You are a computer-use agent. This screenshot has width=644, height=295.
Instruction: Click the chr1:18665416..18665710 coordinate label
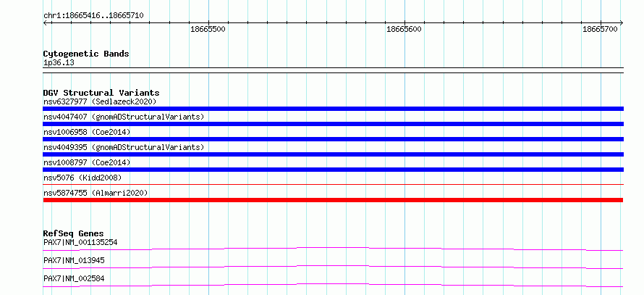[93, 16]
